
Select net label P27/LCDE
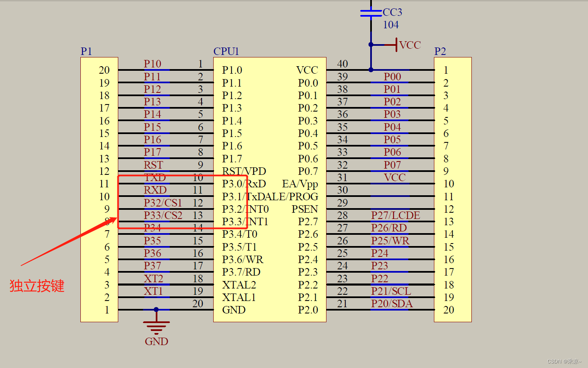396,215
